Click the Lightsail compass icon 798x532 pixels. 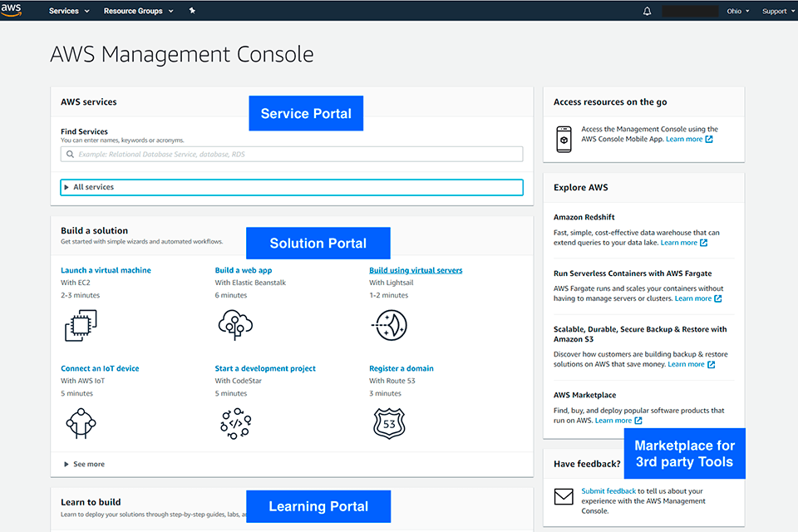coord(389,325)
